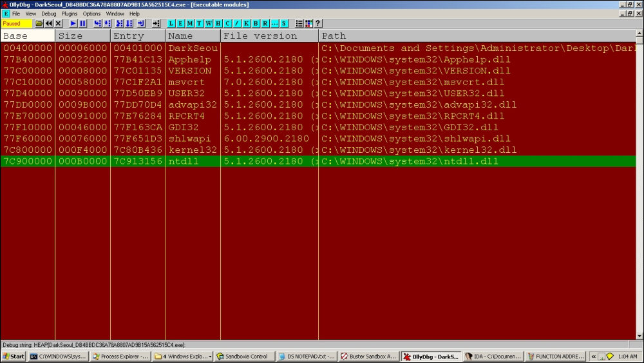Select the msvcrt module name
This screenshot has width=644, height=363.
[x=186, y=83]
